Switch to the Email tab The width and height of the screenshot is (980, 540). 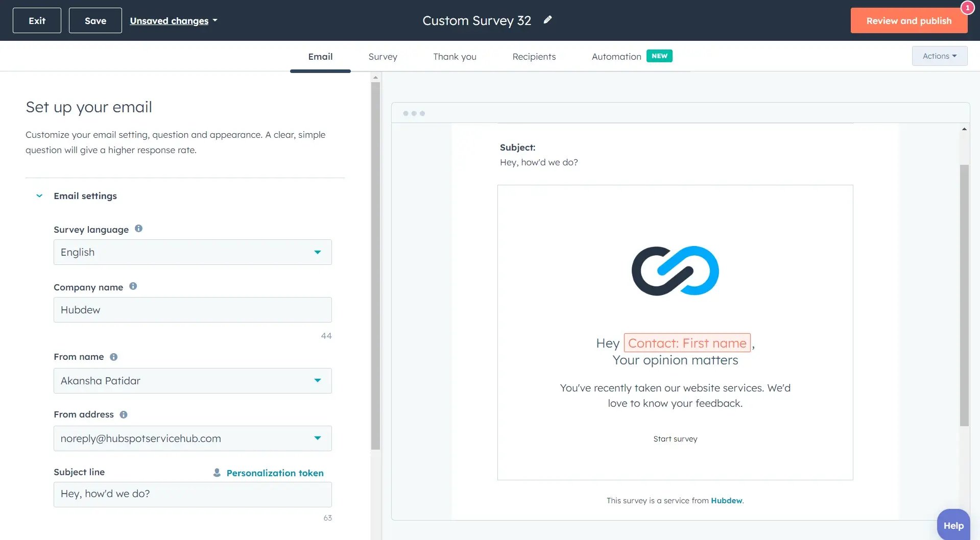[x=320, y=57]
